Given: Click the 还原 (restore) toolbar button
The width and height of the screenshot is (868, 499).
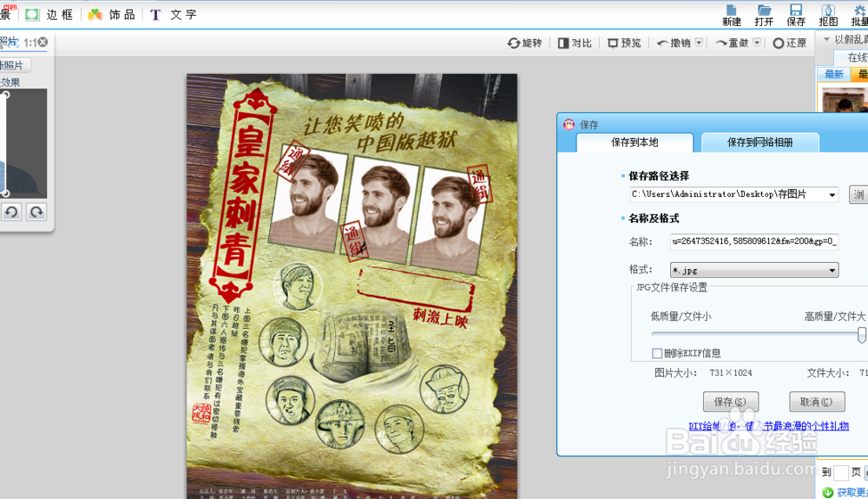Looking at the screenshot, I should pos(789,43).
